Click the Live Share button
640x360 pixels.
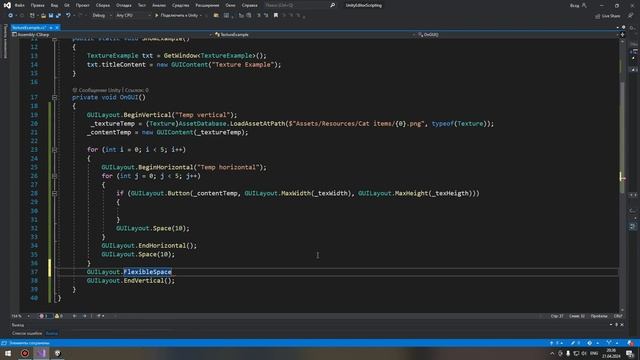607,16
